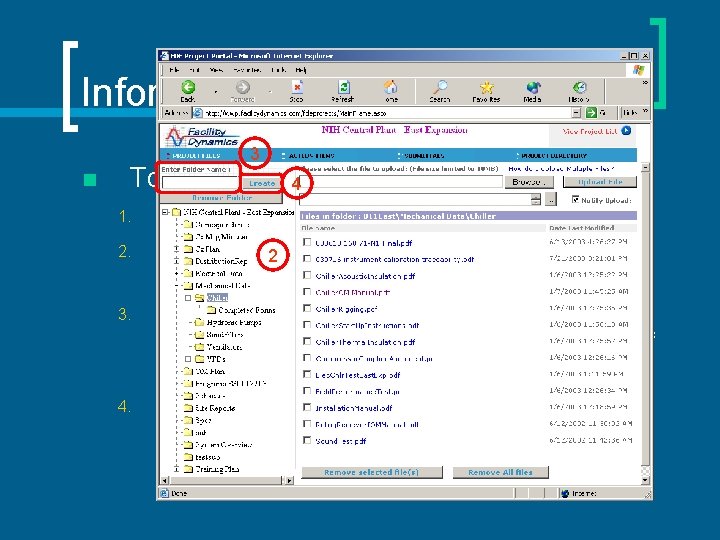Viewport: 720px width, 540px height.
Task: Click the spinner arrows on upload combo box
Action: [x=535, y=199]
